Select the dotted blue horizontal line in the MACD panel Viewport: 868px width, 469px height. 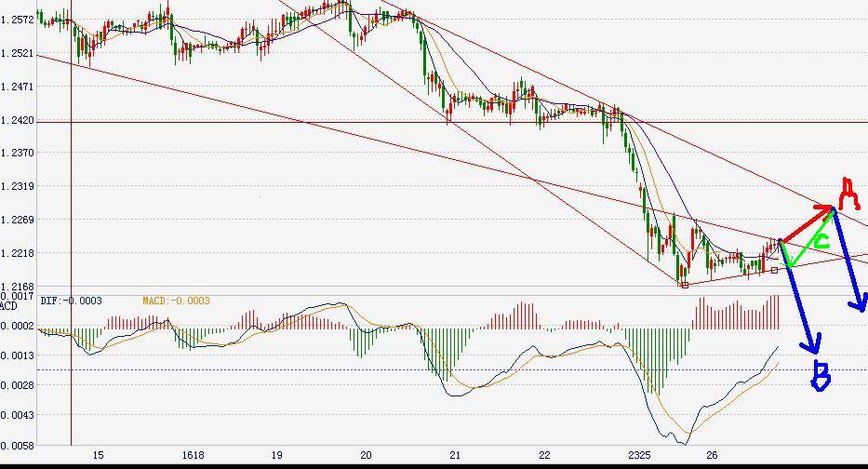[372, 369]
